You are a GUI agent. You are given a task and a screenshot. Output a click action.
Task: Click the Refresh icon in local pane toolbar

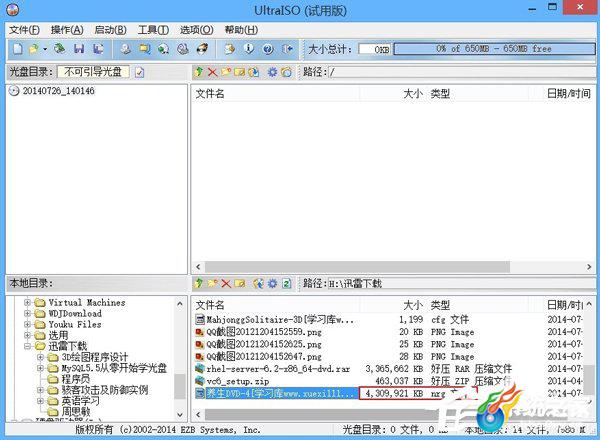[x=286, y=283]
